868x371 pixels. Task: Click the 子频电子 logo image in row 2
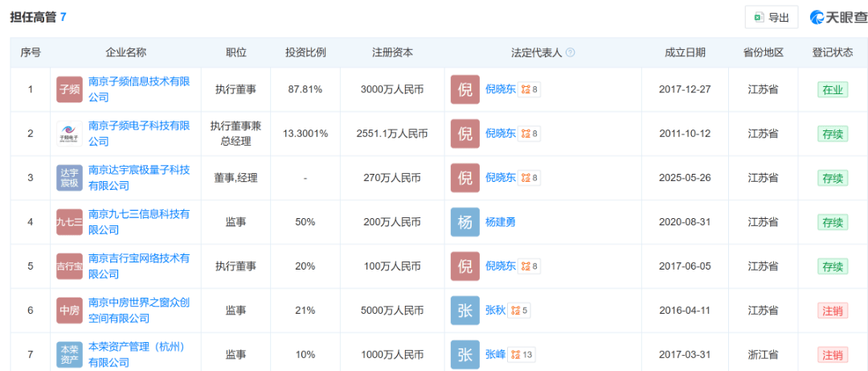(69, 134)
